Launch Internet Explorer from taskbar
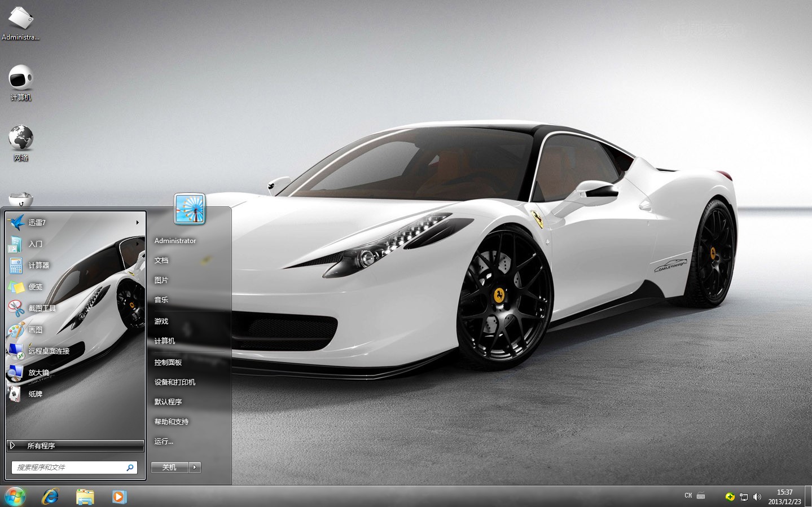Viewport: 812px width, 507px height. 50,496
